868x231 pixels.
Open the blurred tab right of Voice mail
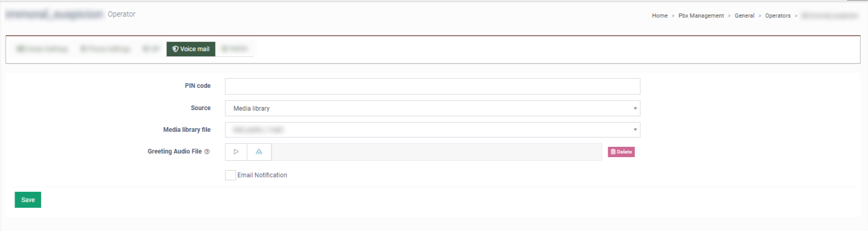[x=235, y=49]
